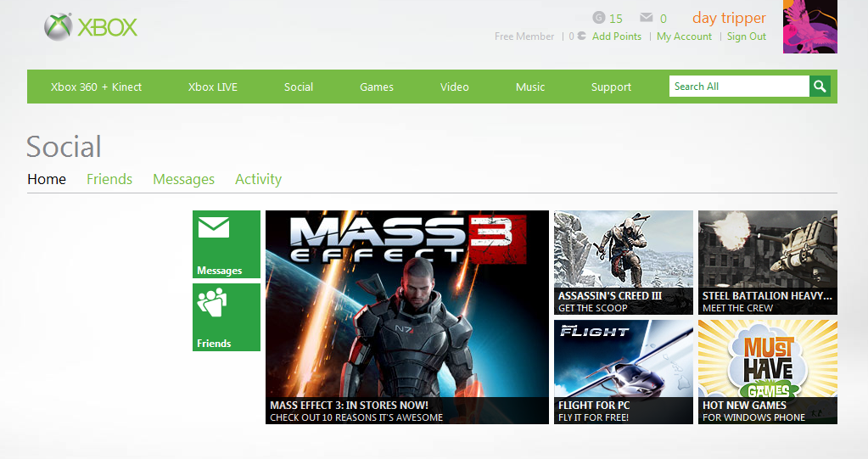Open the Hot New Games tile

pyautogui.click(x=768, y=372)
